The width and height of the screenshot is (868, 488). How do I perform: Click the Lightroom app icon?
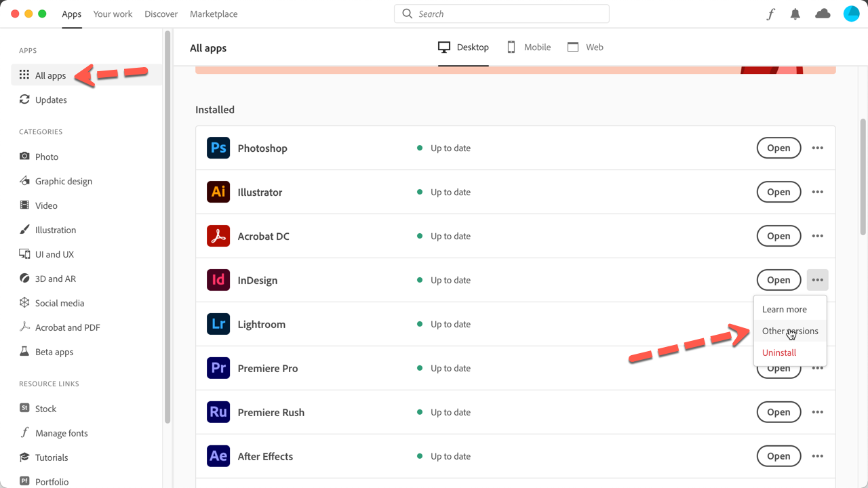point(218,324)
